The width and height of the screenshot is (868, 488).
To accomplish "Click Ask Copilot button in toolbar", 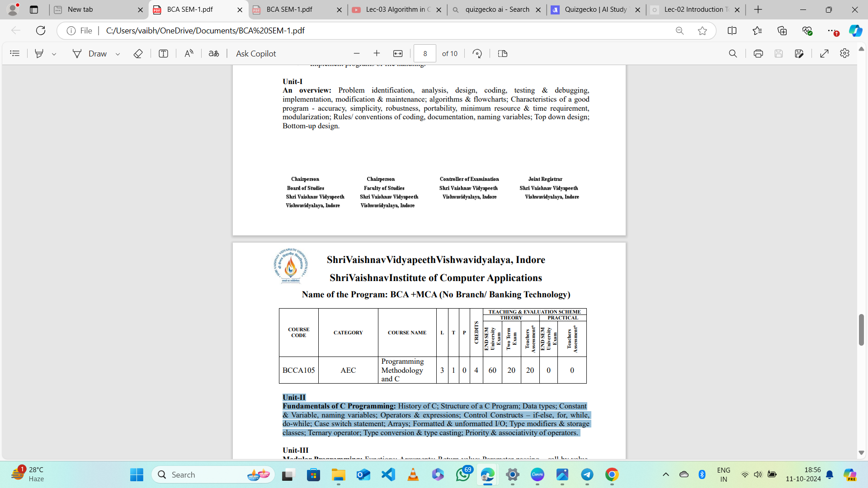I will tap(256, 54).
